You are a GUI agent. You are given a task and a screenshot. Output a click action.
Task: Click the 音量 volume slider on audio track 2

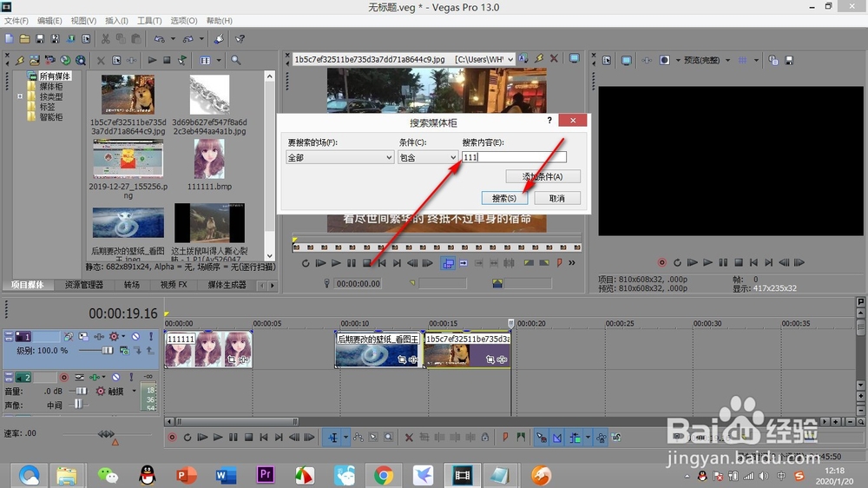(80, 391)
